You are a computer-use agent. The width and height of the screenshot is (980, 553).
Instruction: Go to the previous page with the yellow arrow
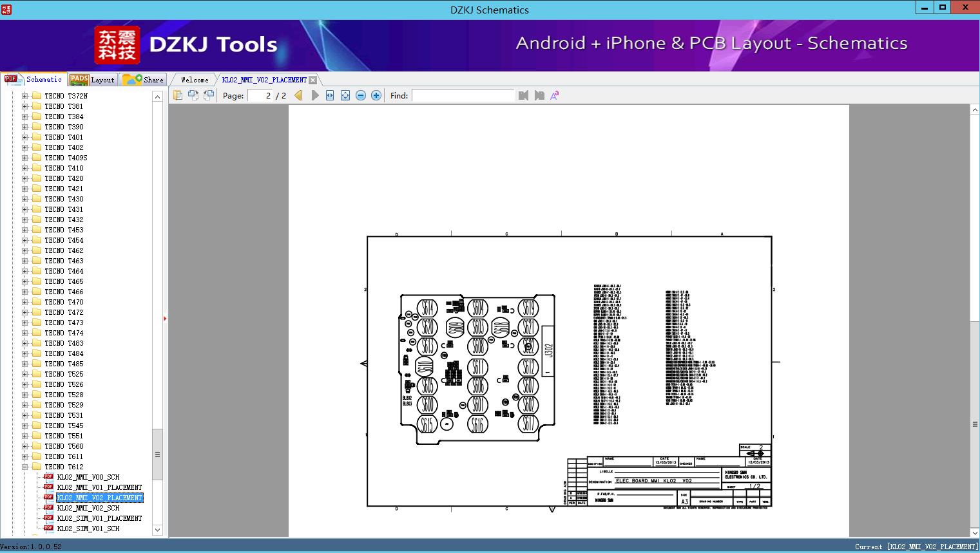pyautogui.click(x=298, y=95)
